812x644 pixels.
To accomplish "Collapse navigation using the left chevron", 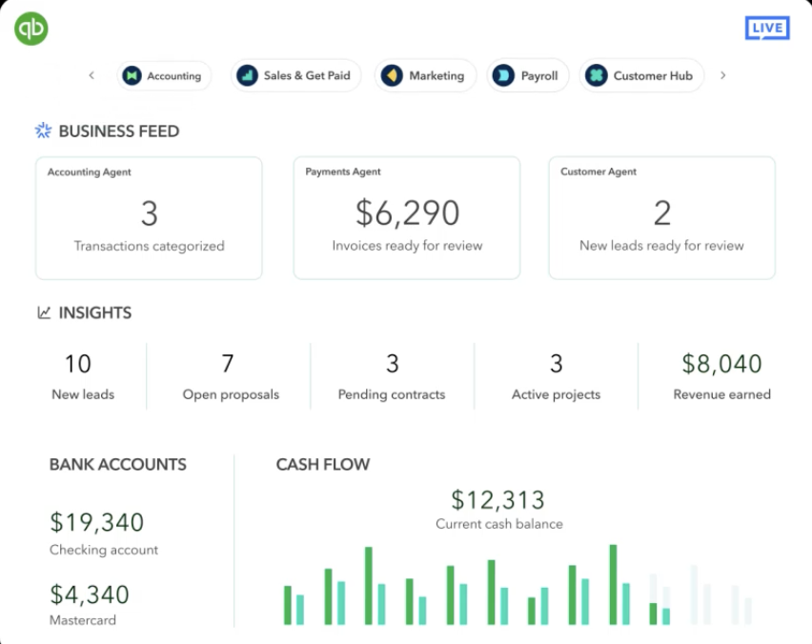I will 91,75.
